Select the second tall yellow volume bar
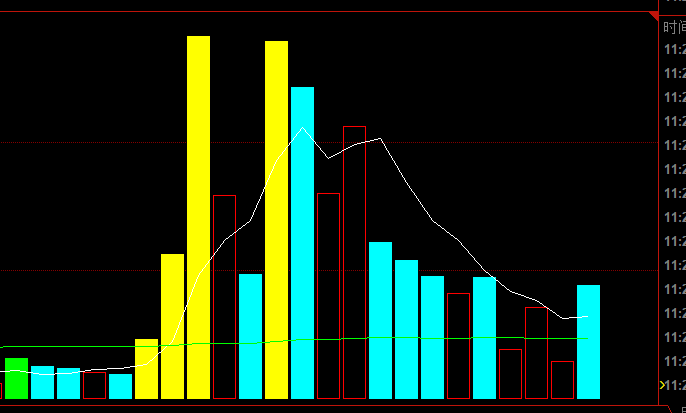The width and height of the screenshot is (686, 413). pos(277,220)
